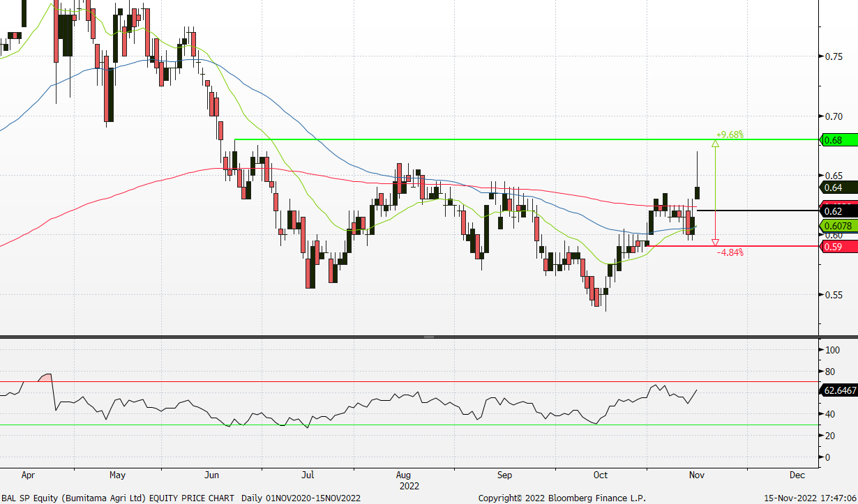
Task: Click the 0.70 price axis label
Action: pyautogui.click(x=833, y=116)
